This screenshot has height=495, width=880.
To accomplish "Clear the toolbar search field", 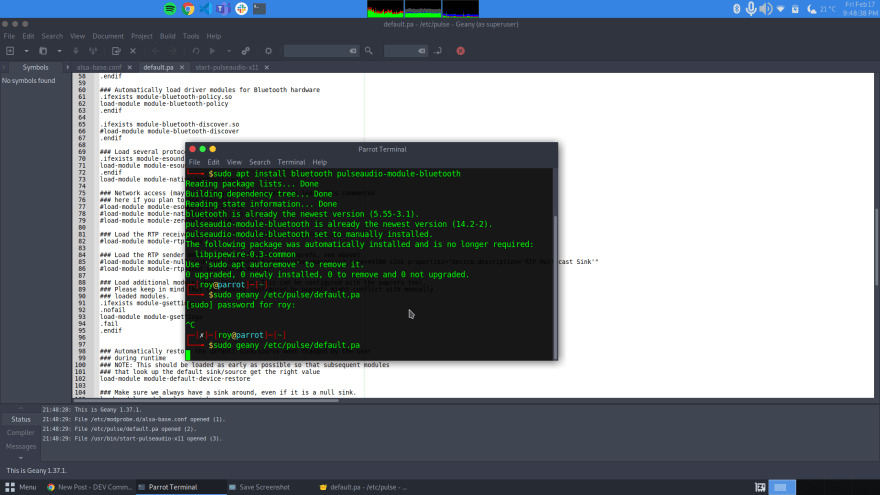I will pos(353,51).
